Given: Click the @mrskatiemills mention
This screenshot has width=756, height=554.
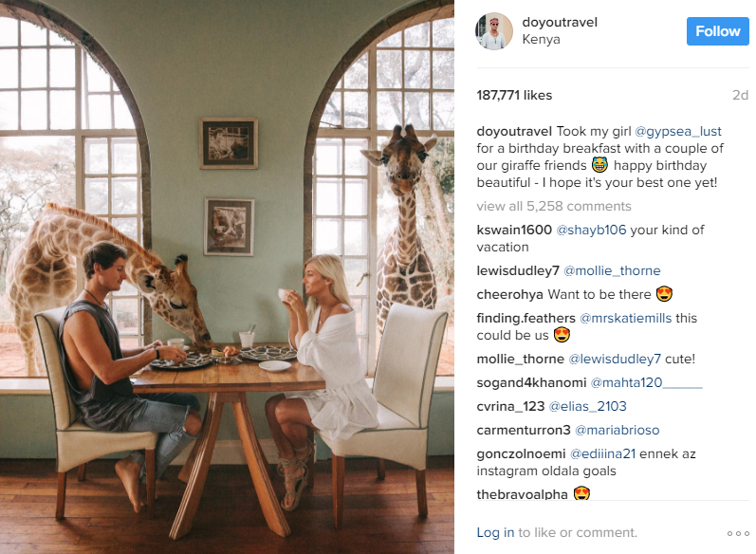Looking at the screenshot, I should (x=625, y=318).
